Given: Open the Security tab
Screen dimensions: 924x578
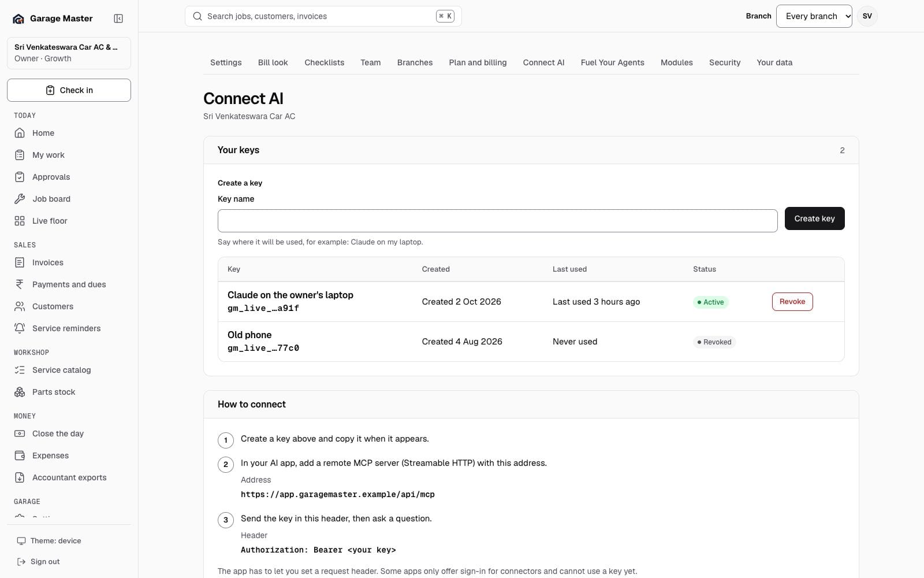Looking at the screenshot, I should coord(724,62).
